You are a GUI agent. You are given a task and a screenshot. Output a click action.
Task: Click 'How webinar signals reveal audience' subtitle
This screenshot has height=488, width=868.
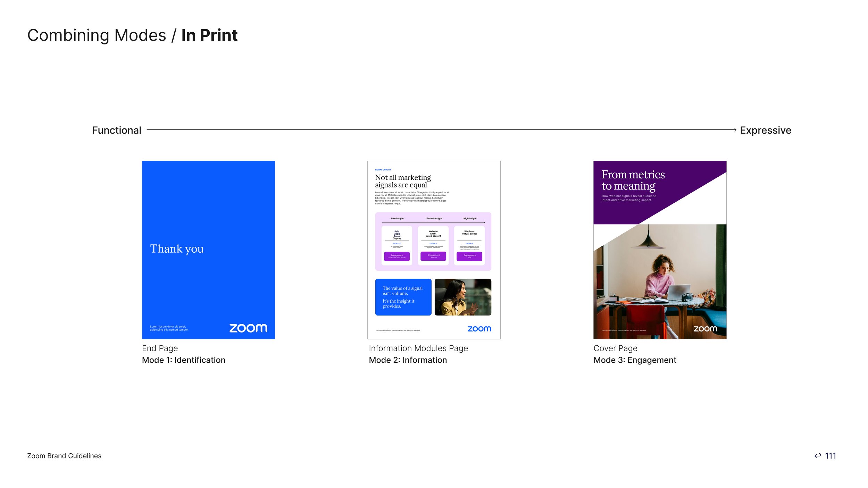[x=629, y=198]
